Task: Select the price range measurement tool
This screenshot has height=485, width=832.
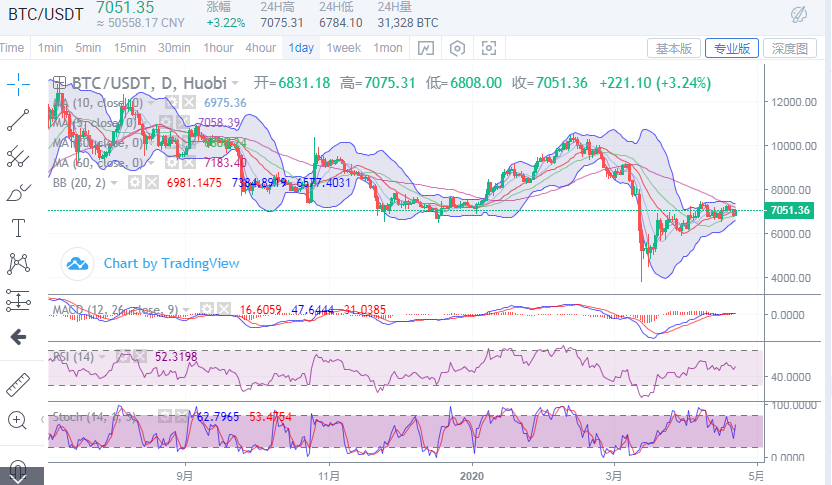Action: 18,300
